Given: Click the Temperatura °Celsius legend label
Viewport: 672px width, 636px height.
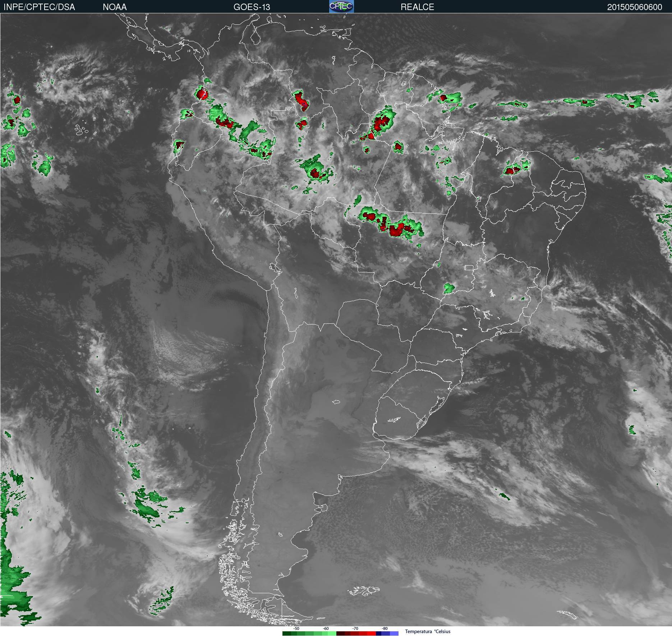Looking at the screenshot, I should (x=428, y=631).
